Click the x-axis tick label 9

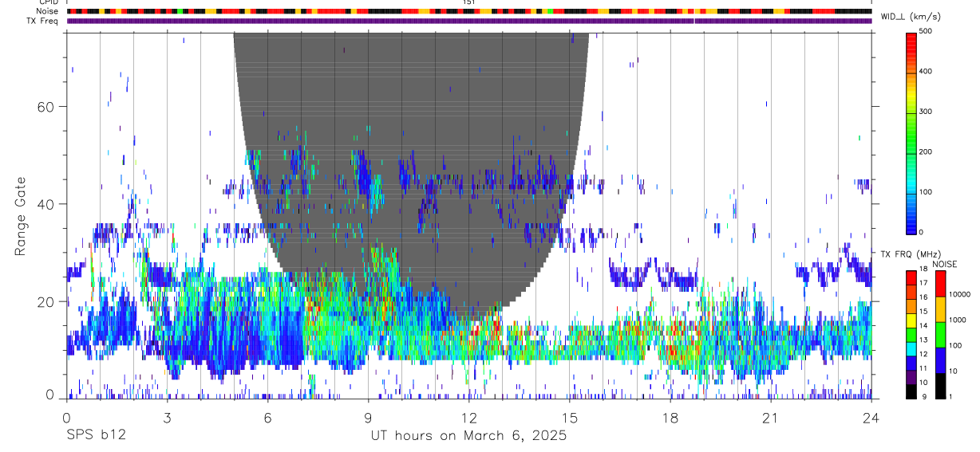click(369, 418)
